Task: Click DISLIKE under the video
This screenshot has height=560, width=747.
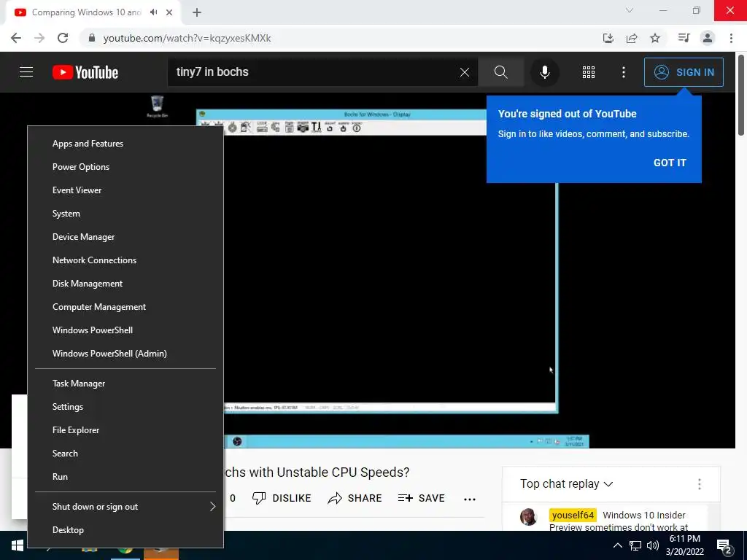Action: tap(282, 498)
